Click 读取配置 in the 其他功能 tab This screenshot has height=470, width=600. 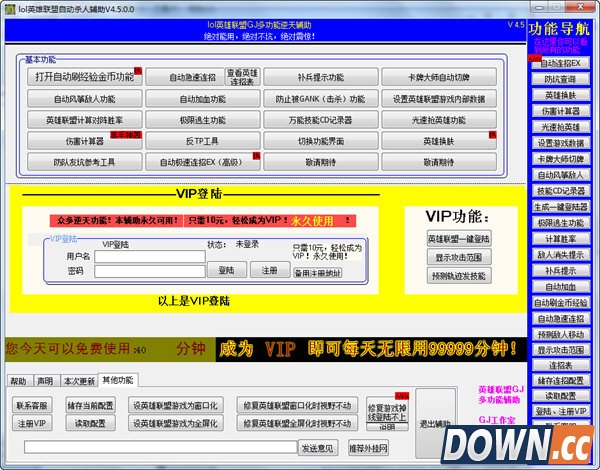click(90, 423)
